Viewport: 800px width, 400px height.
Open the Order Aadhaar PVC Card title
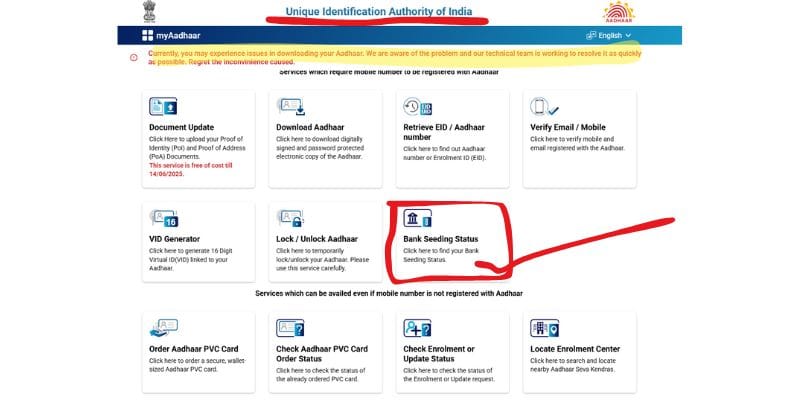193,349
